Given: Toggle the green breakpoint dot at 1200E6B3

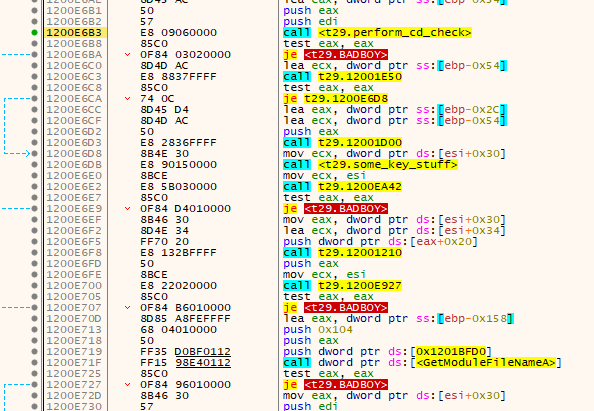Looking at the screenshot, I should 34,33.
